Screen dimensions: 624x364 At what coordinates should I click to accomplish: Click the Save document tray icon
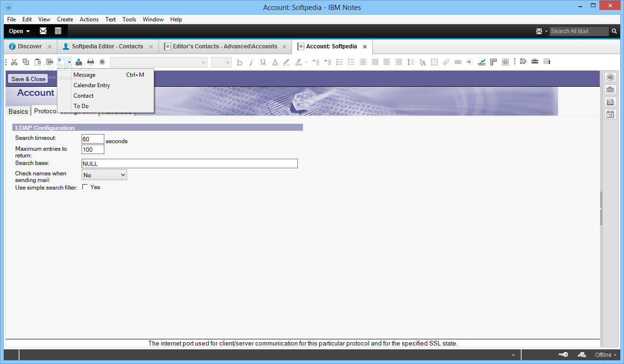(x=79, y=62)
